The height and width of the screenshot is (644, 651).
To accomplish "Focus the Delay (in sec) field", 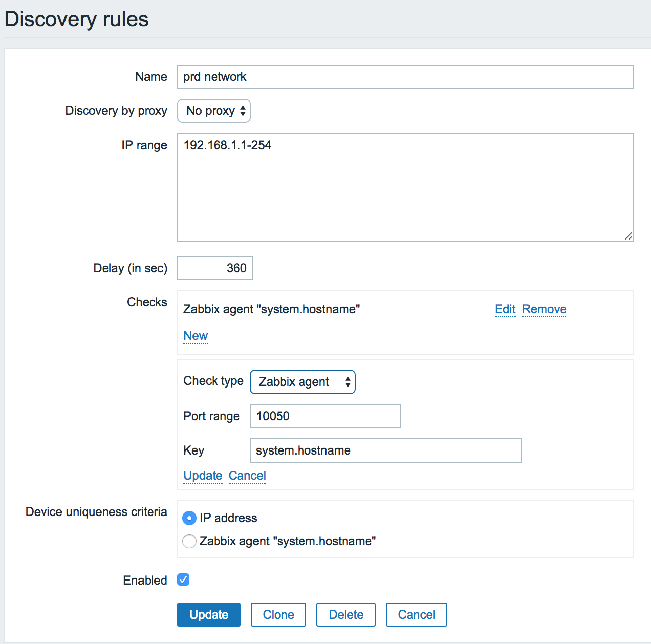I will (215, 268).
